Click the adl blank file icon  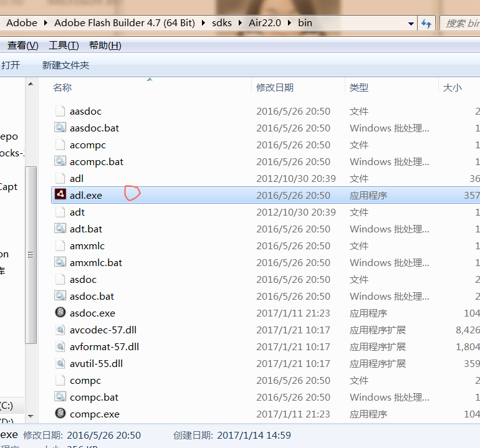60,178
